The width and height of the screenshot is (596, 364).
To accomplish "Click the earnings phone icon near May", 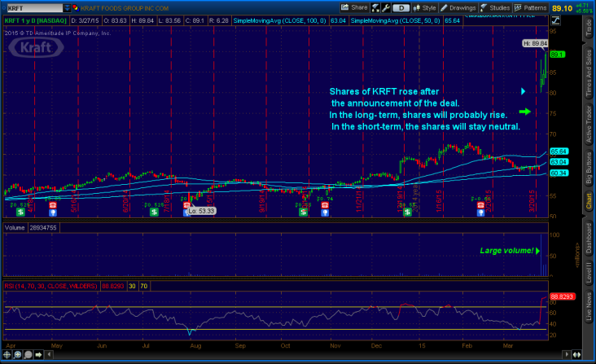I will click(53, 205).
